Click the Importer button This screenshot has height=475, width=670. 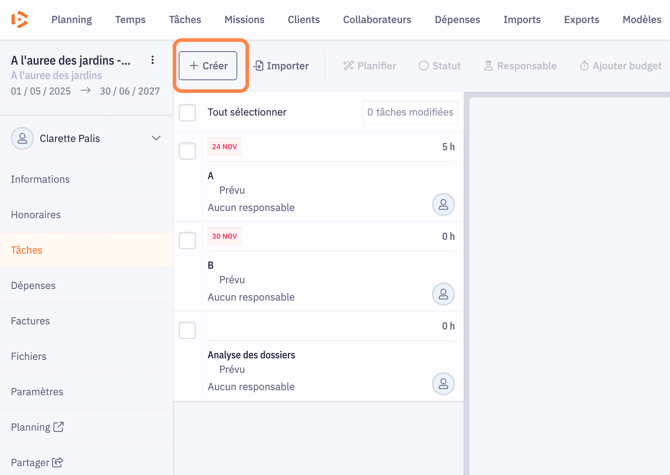[281, 66]
